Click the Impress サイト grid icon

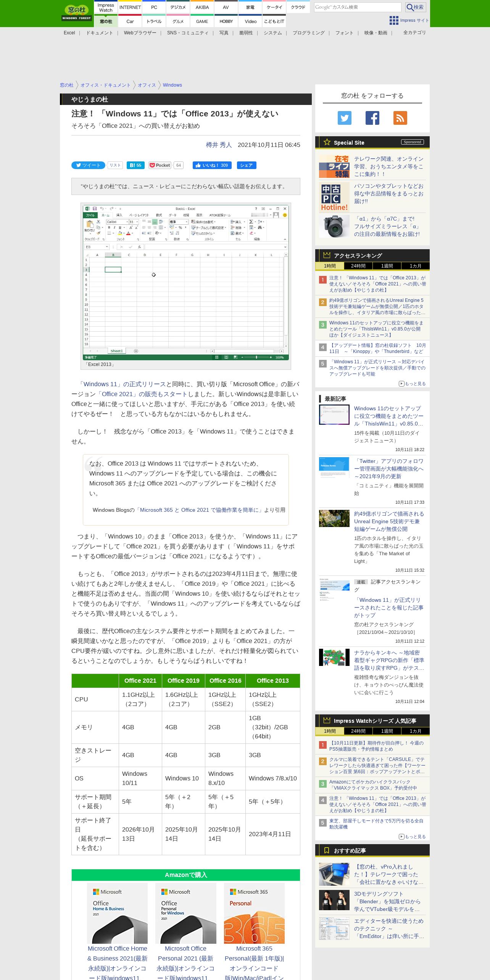(x=394, y=20)
